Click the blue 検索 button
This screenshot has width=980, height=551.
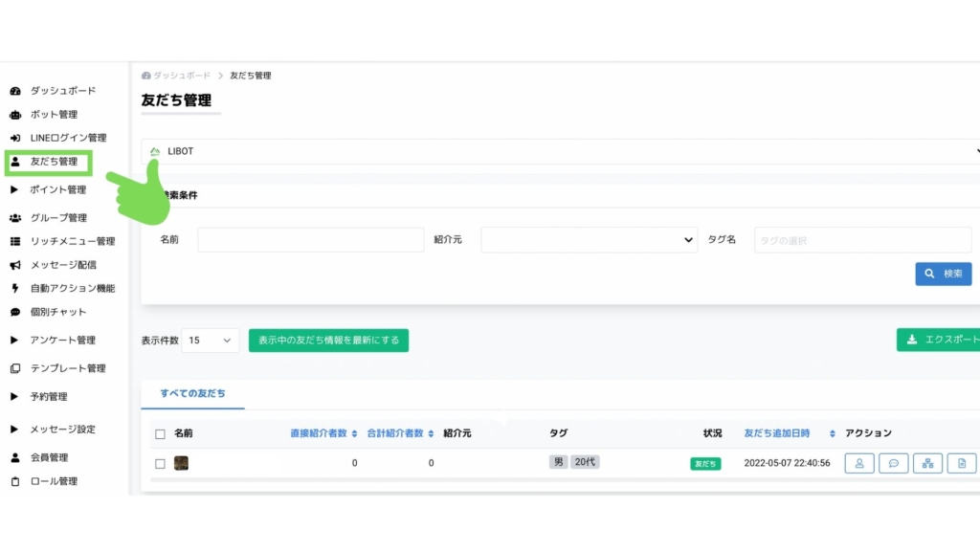943,274
